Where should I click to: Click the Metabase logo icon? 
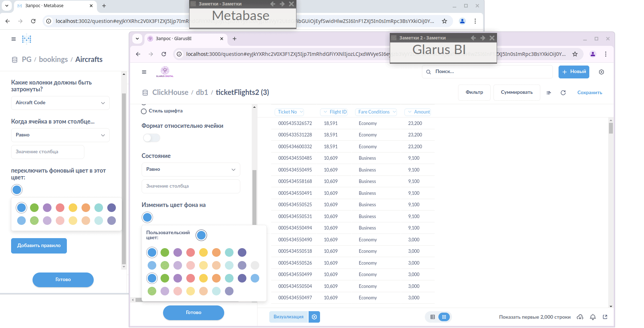coord(26,39)
